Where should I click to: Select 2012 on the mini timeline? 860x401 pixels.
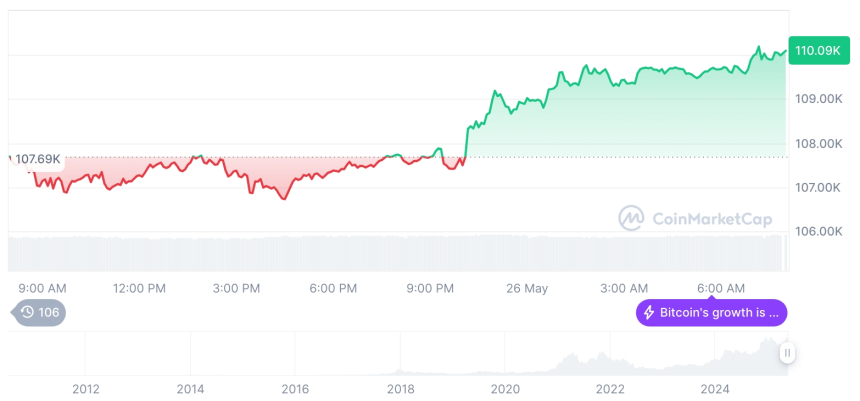(86, 388)
